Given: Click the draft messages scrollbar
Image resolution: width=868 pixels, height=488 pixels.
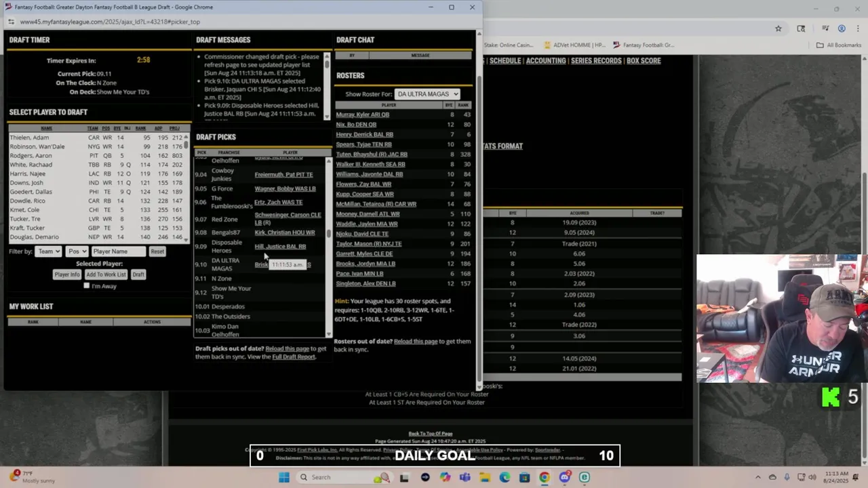Looking at the screenshot, I should pyautogui.click(x=327, y=85).
